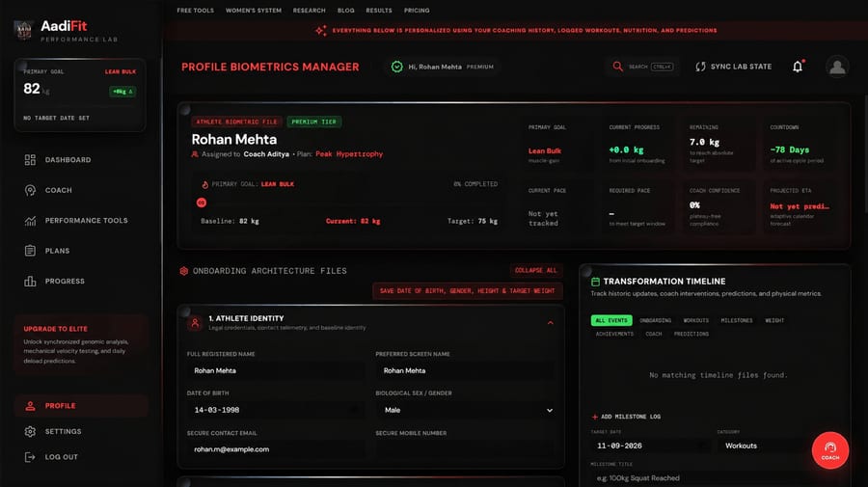Click the Coach Aditya name link
868x487 pixels.
point(266,154)
